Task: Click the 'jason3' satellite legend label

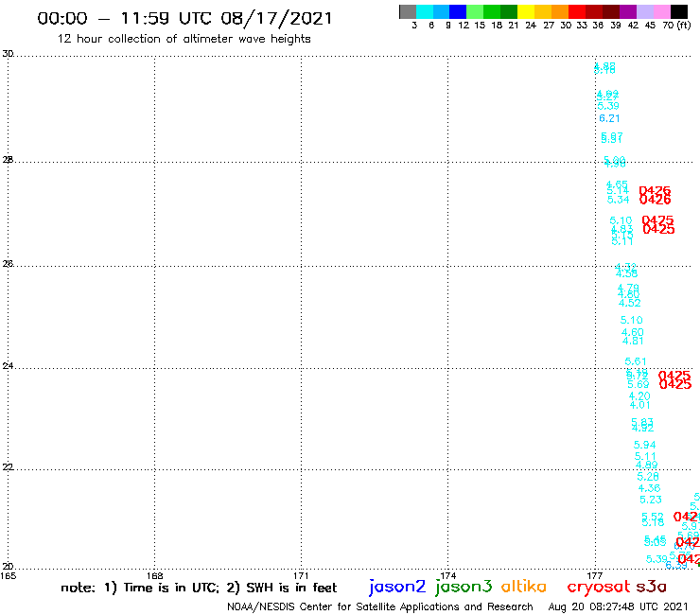Action: (464, 587)
